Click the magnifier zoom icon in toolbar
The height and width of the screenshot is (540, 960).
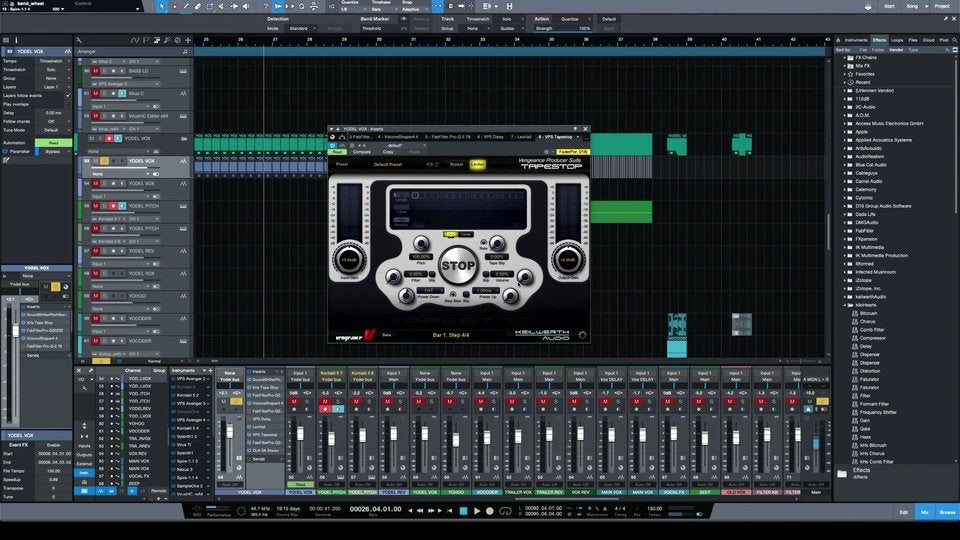(301, 6)
